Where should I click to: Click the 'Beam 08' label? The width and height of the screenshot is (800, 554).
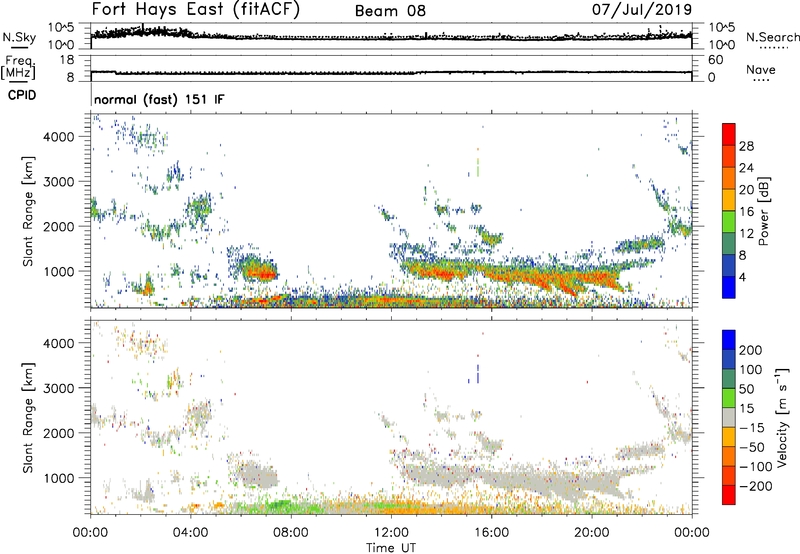point(390,11)
